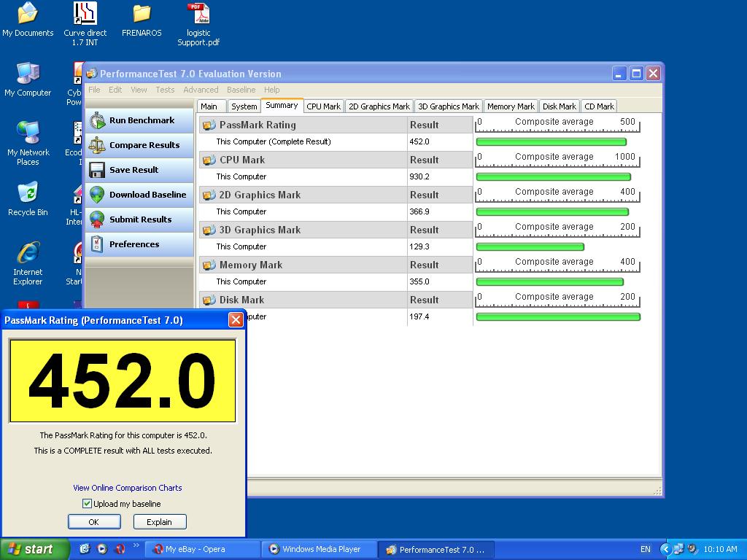The image size is (747, 560).
Task: Select the logistic Support.pdf file icon
Action: [198, 13]
